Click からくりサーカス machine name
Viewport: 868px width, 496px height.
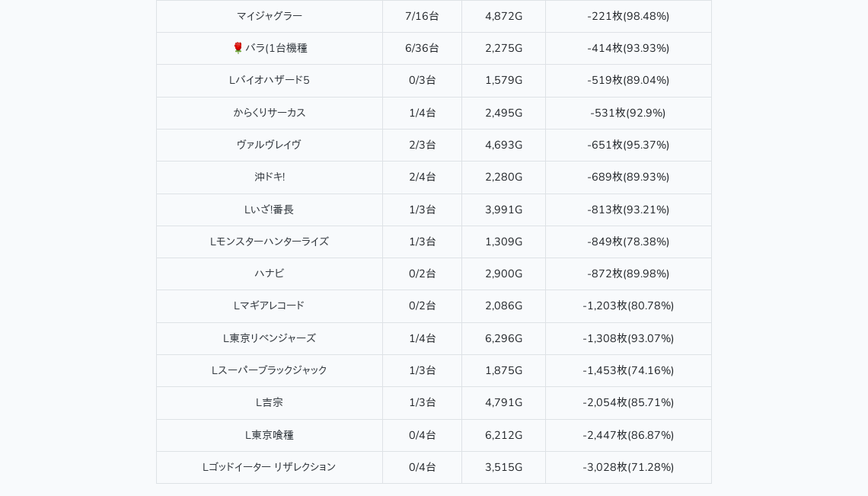pyautogui.click(x=269, y=113)
